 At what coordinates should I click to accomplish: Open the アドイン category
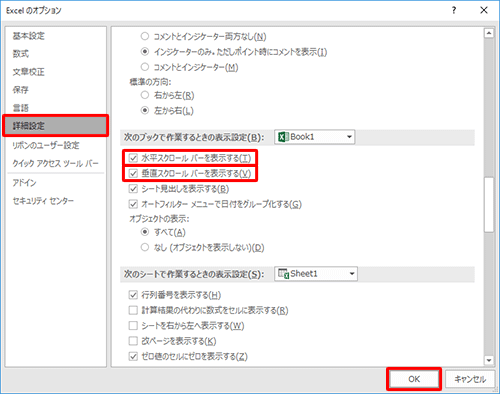24,183
